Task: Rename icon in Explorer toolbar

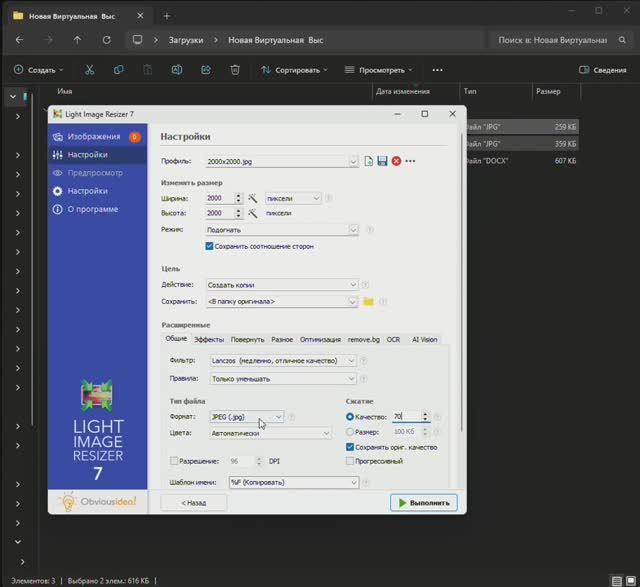Action: tap(177, 70)
